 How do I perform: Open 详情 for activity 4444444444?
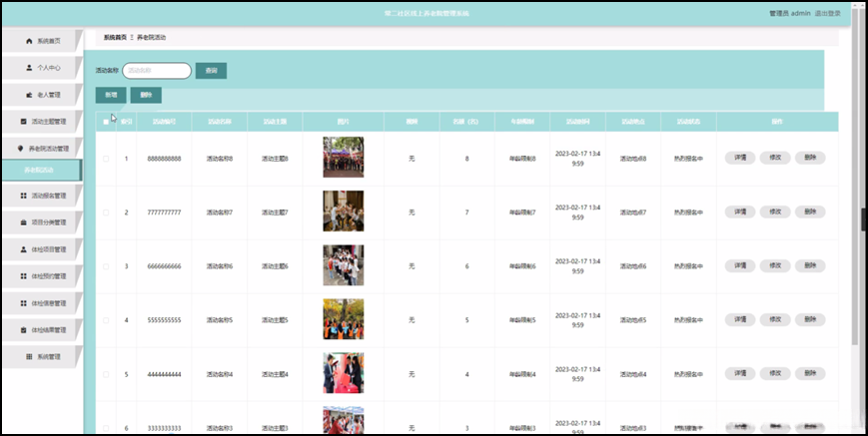click(740, 373)
